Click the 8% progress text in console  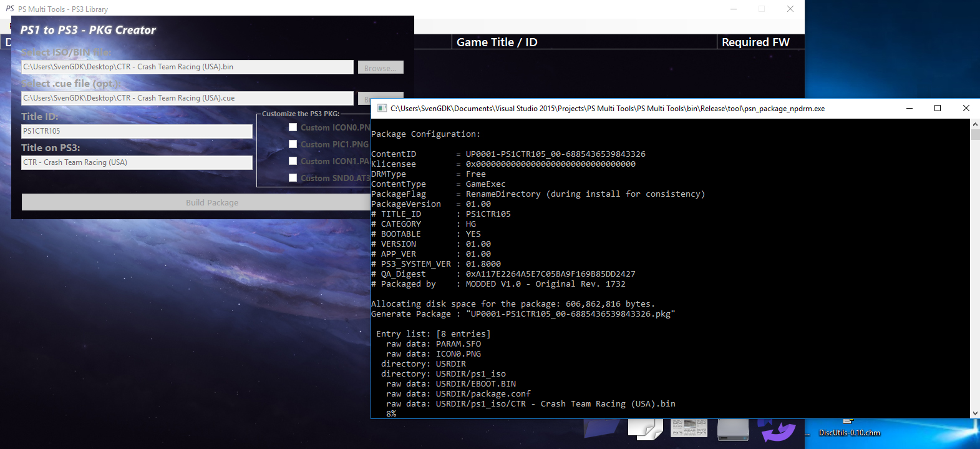click(391, 413)
